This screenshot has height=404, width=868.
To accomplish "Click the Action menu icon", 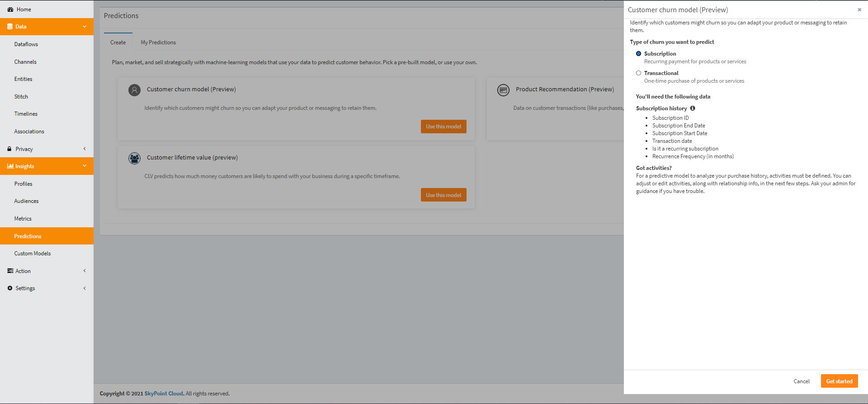I will tap(10, 271).
